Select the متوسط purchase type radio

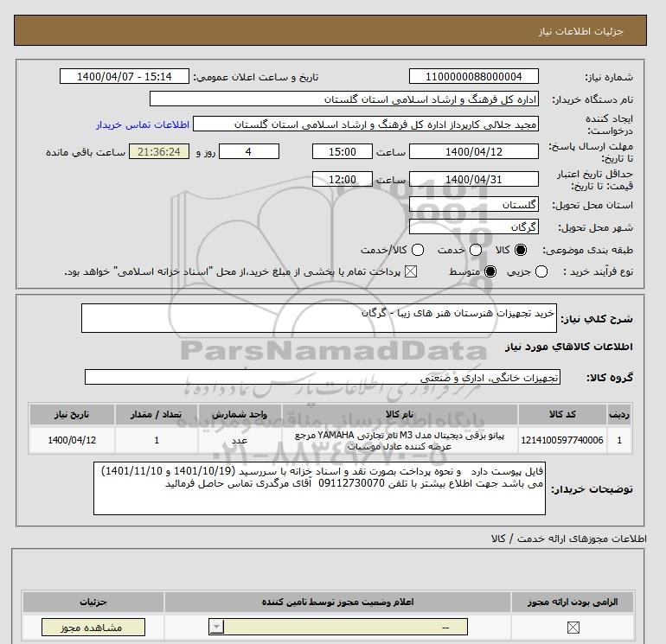pos(490,271)
